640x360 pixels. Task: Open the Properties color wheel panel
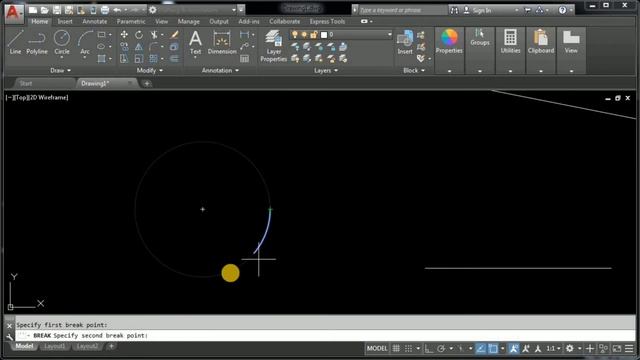pos(449,41)
